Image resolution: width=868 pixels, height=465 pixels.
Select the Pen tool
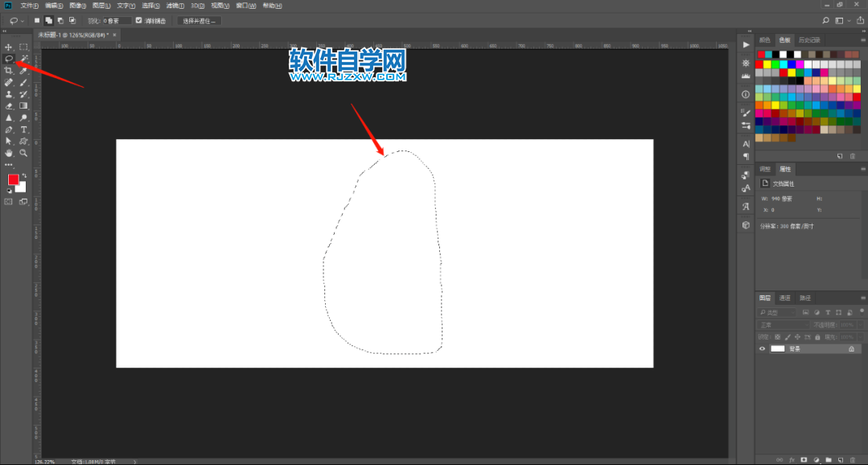[8, 130]
